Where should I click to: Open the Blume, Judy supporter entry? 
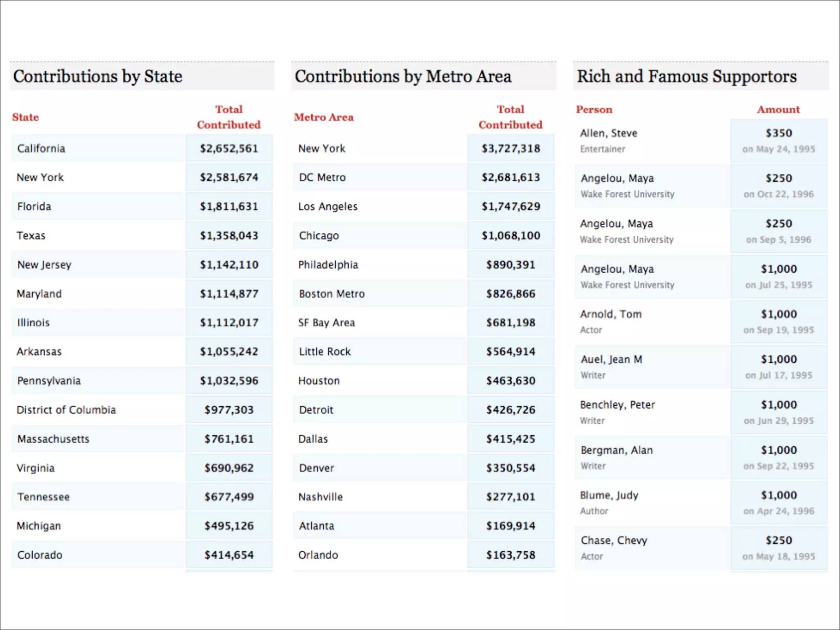(701, 503)
